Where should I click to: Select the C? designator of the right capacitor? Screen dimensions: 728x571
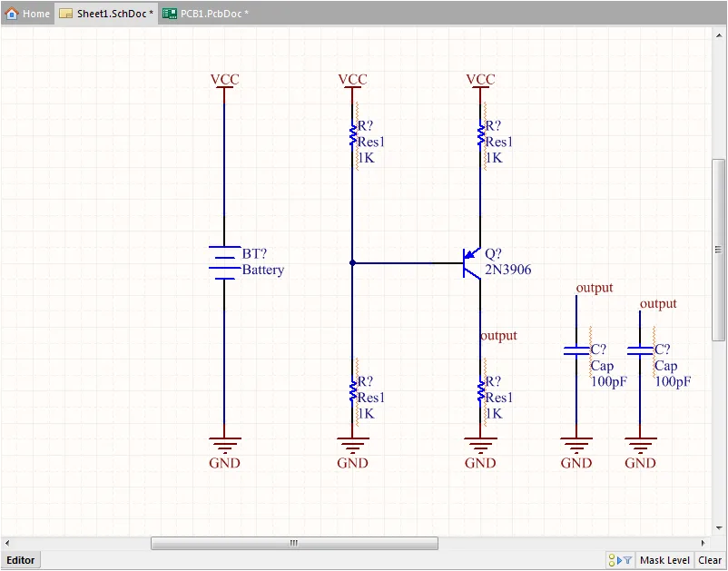click(663, 349)
